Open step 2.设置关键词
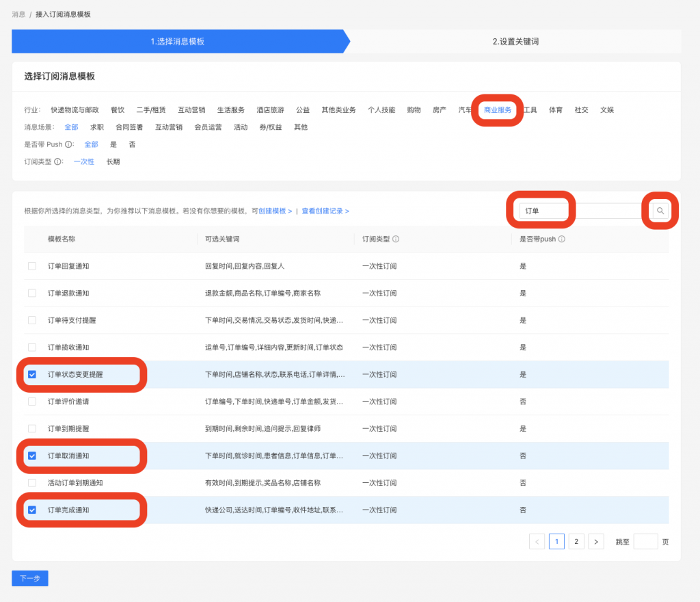This screenshot has width=700, height=602. pos(515,42)
